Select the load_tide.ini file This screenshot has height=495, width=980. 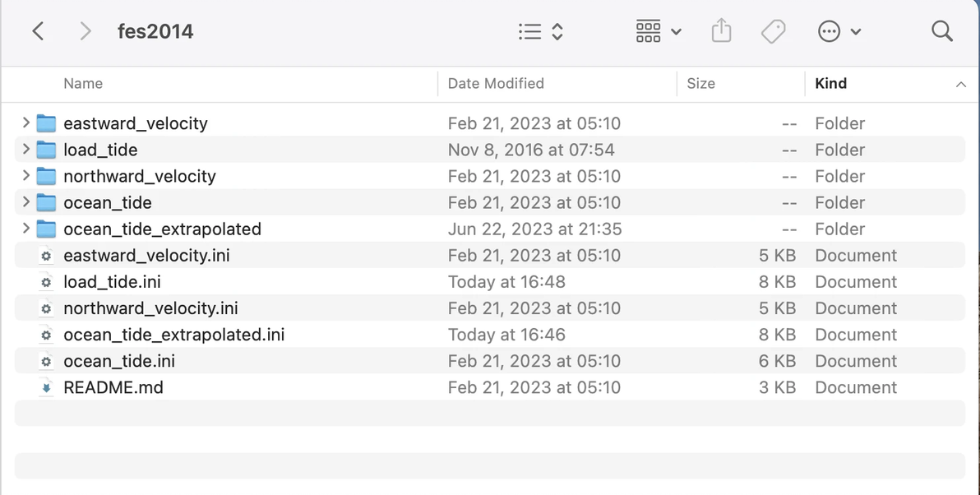112,282
